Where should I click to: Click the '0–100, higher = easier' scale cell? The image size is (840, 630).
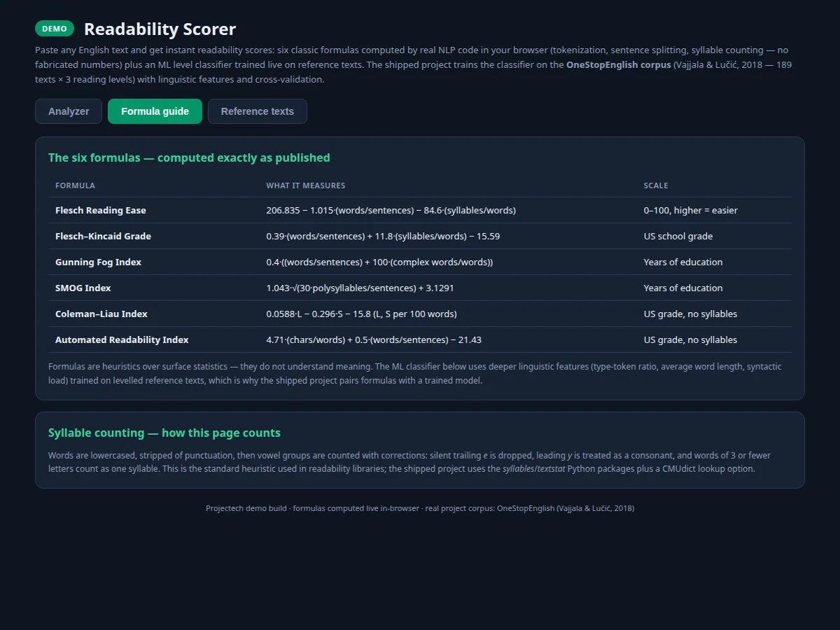tap(691, 210)
